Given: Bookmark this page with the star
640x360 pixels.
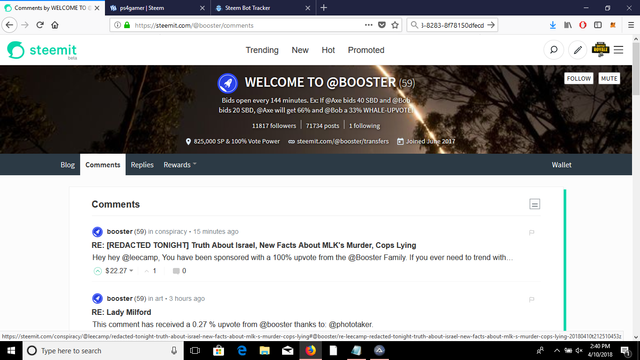Looking at the screenshot, I should [x=395, y=25].
